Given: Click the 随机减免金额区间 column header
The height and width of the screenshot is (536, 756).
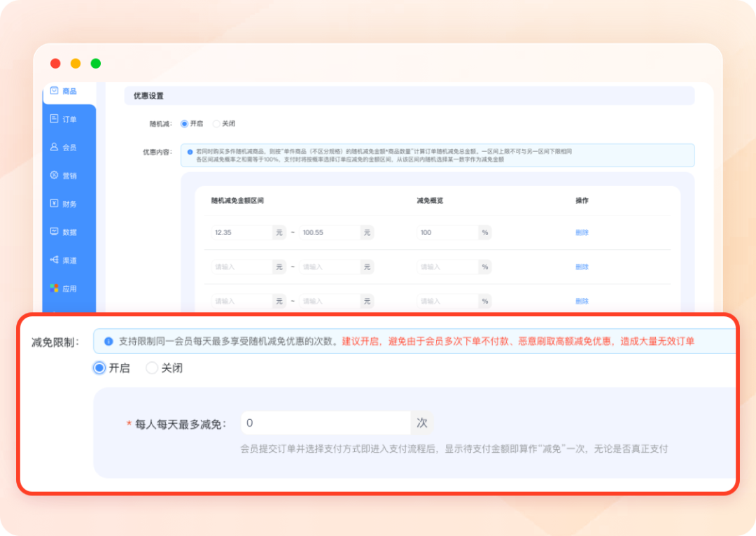Looking at the screenshot, I should [x=237, y=201].
